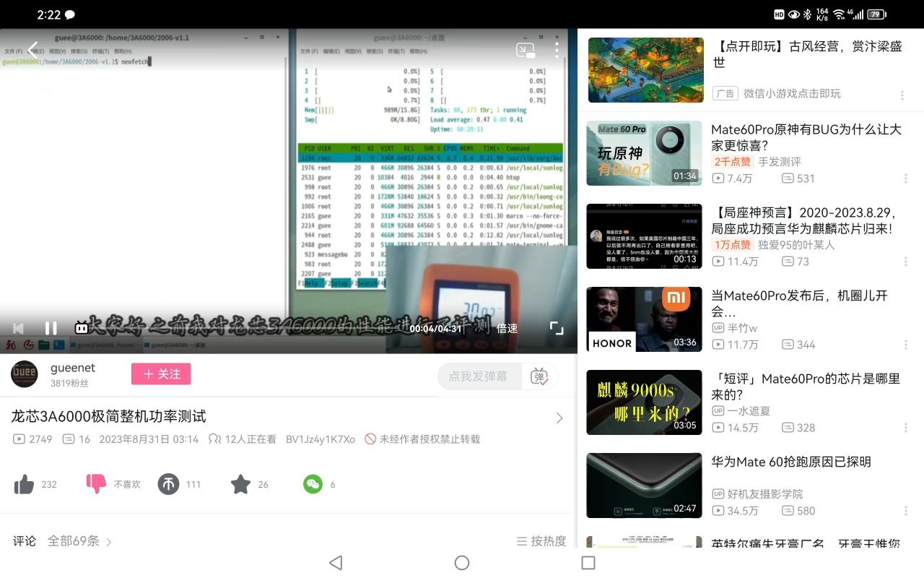The height and width of the screenshot is (578, 924).
Task: Go back using the video back arrow
Action: point(32,50)
